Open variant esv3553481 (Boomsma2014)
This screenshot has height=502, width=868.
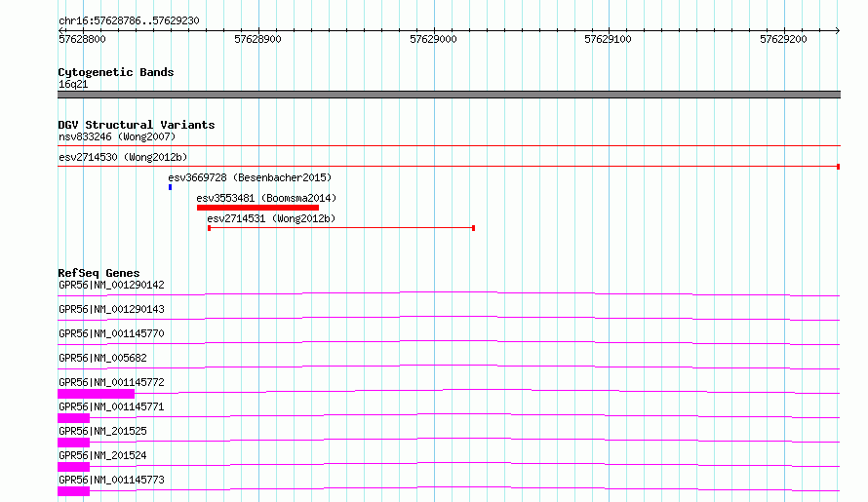pos(266,198)
